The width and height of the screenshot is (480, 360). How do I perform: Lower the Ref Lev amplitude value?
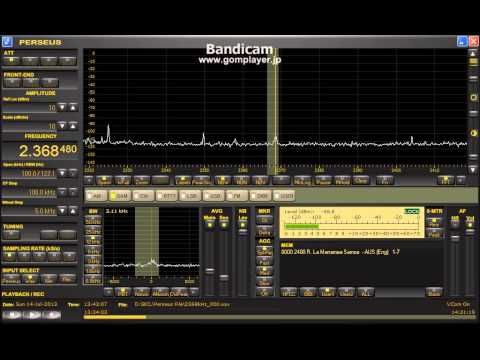click(x=62, y=107)
